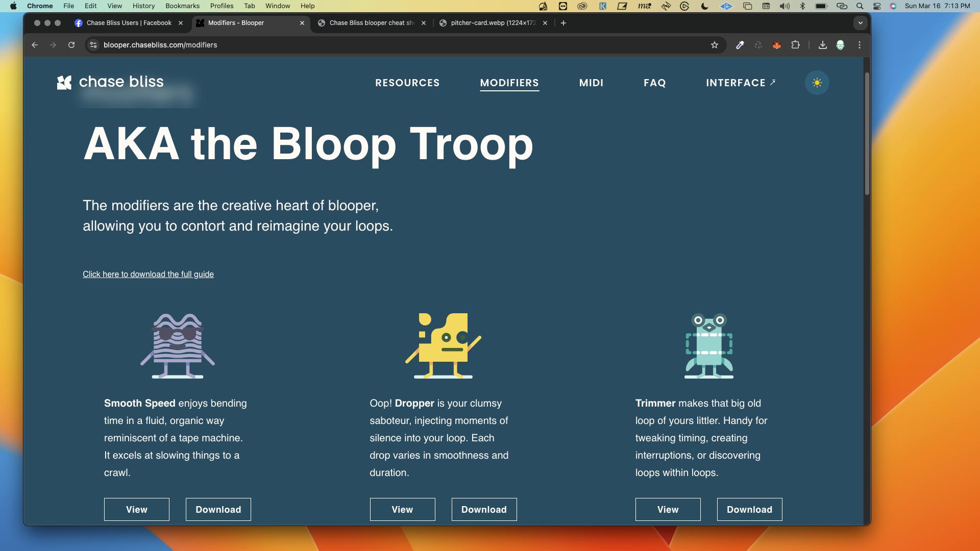Screen dimensions: 980x551
Task: Toggle the sun light-mode theme switch
Action: click(x=817, y=83)
